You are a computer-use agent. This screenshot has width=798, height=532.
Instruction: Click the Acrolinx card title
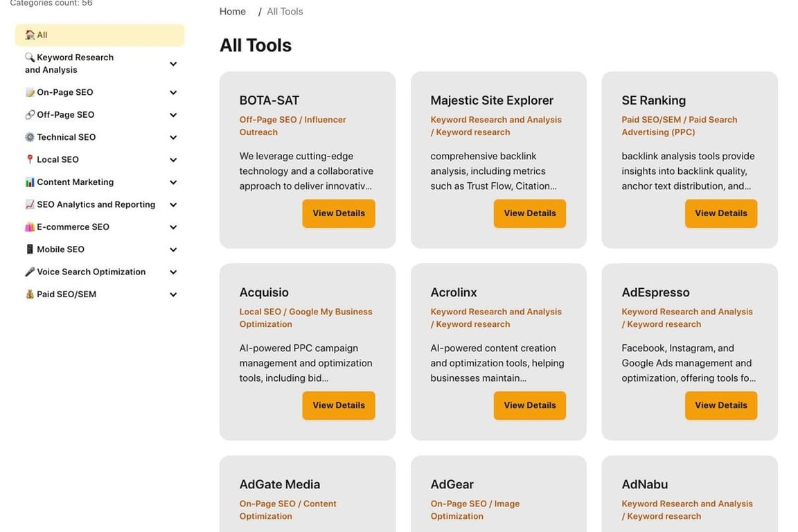tap(454, 292)
